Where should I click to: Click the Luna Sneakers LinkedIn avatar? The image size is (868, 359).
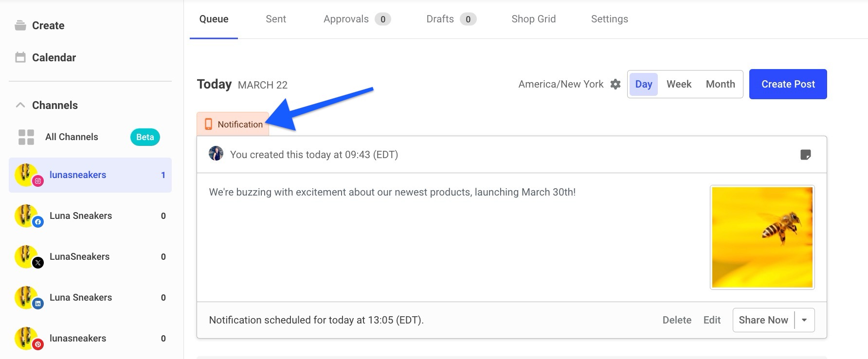tap(29, 298)
